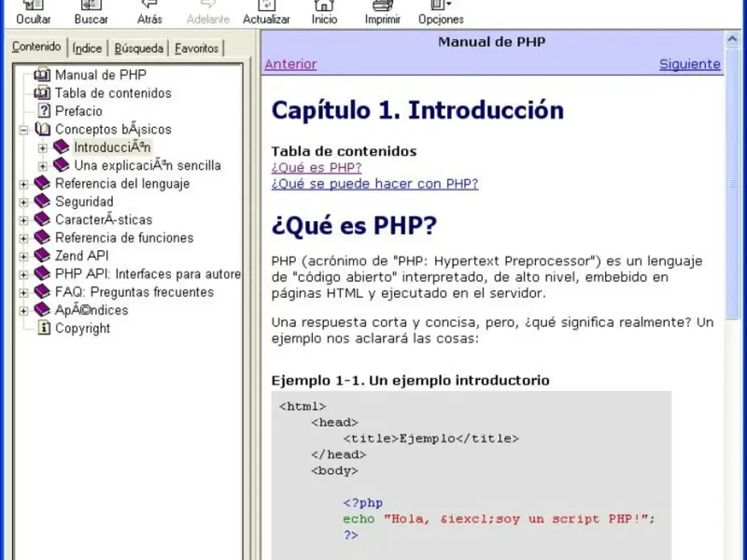Select Referencia de funciones tree entry
Image resolution: width=747 pixels, height=560 pixels.
tap(124, 238)
